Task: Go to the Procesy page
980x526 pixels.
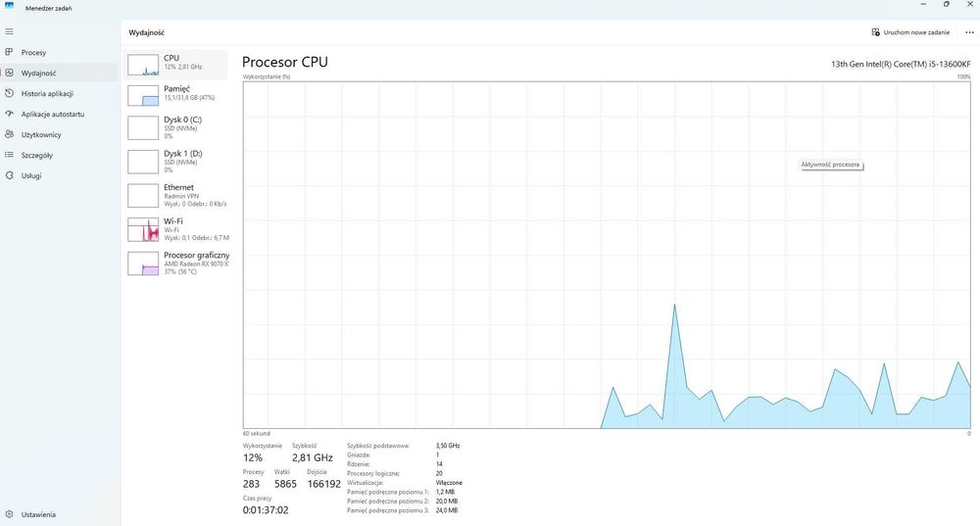Action: [33, 53]
